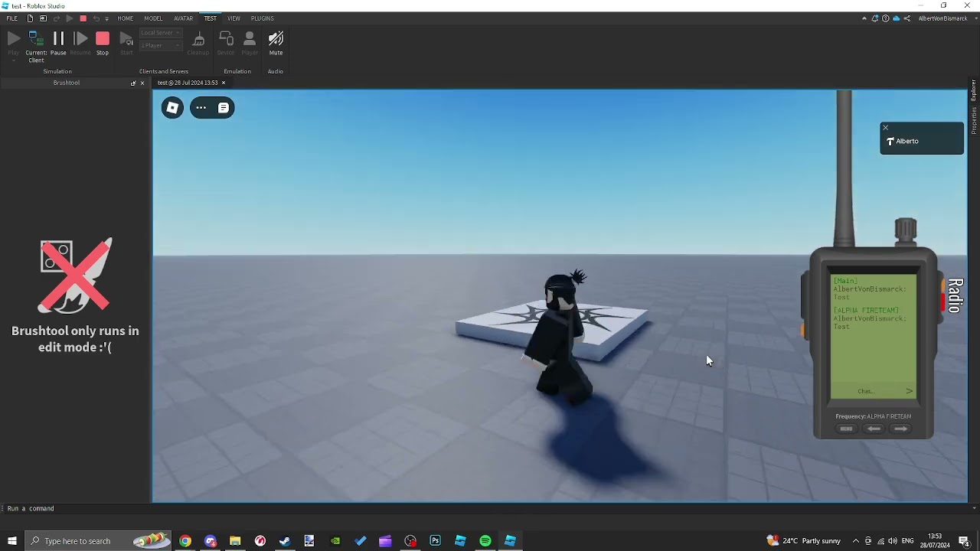Pause the running simulation
This screenshot has width=980, height=551.
tap(58, 43)
